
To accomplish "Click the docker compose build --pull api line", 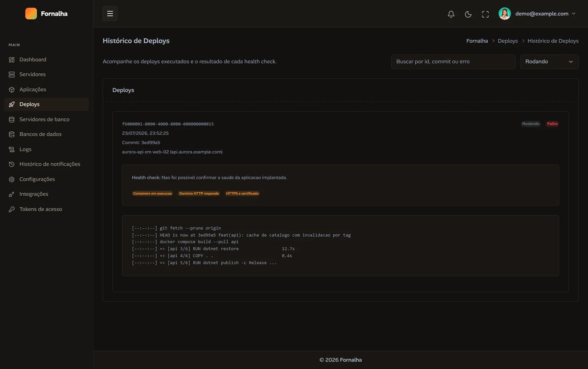I will point(185,242).
